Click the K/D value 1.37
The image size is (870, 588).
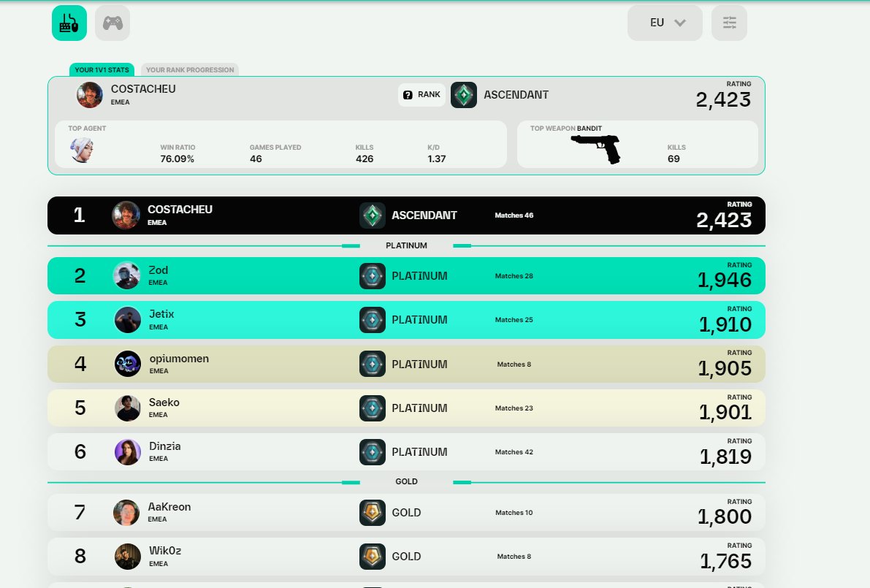[437, 159]
